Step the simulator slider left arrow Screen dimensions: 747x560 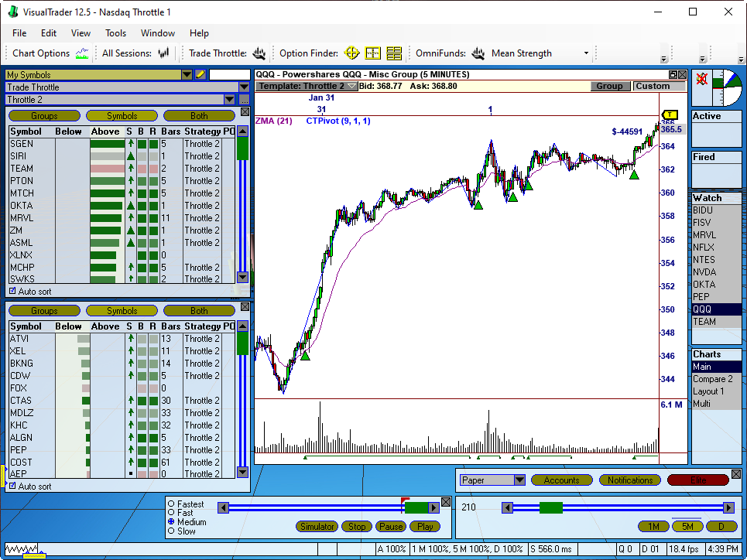coord(223,507)
